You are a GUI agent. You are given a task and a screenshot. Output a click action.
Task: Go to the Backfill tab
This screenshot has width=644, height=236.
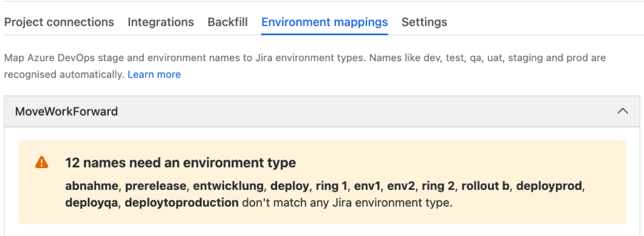click(x=228, y=22)
